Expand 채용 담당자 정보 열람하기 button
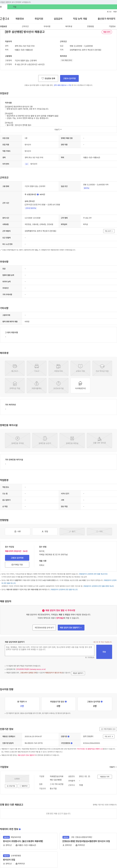The image size is (117, 868). pyautogui.click(x=71, y=627)
